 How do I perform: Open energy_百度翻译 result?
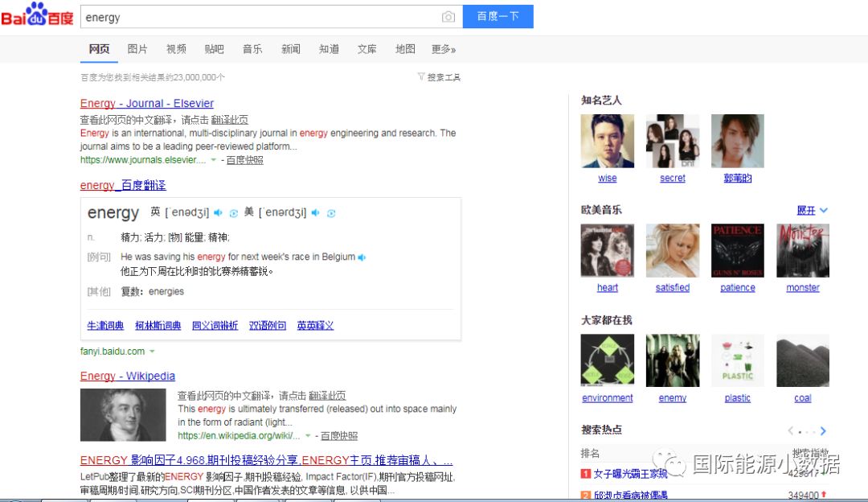coord(123,185)
